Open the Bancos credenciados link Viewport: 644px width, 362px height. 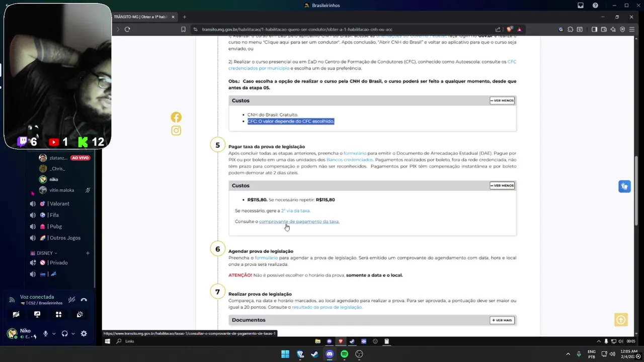[x=350, y=160]
